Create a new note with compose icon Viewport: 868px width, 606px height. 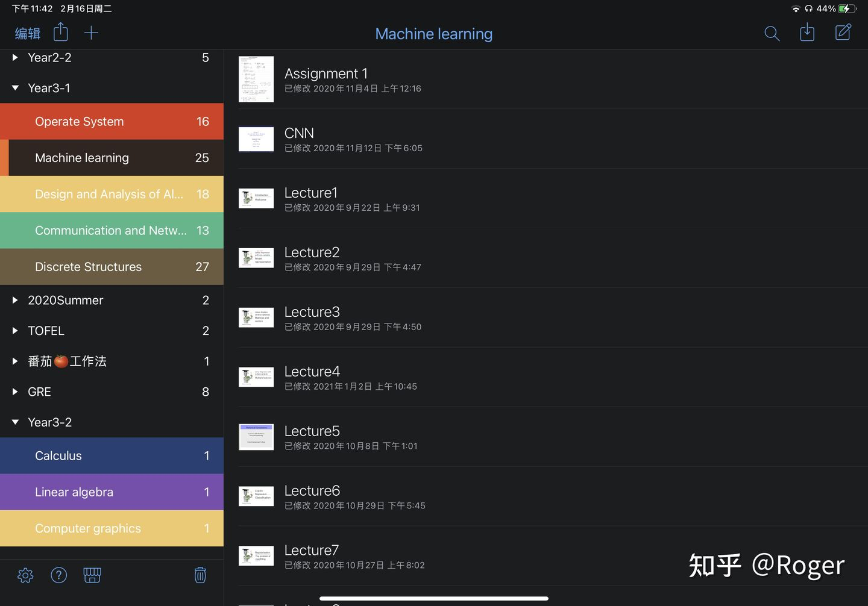(843, 32)
